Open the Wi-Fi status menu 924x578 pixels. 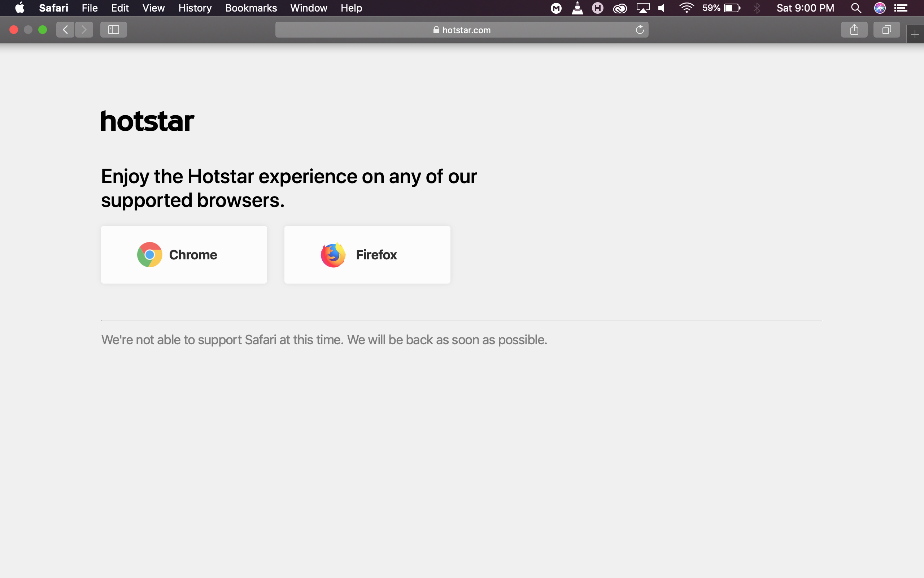coord(687,8)
